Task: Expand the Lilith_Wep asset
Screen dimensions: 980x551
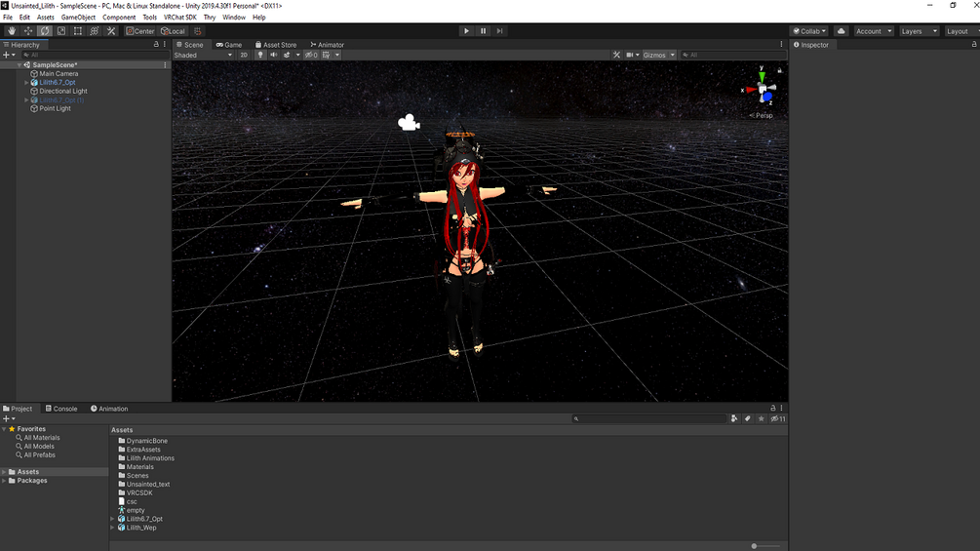Action: pos(112,528)
